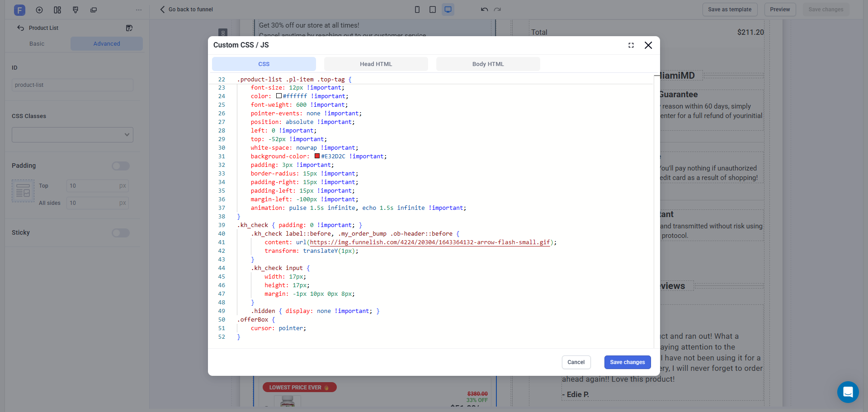This screenshot has height=412, width=868.
Task: Click Save changes in the CSS dialog
Action: [627, 362]
